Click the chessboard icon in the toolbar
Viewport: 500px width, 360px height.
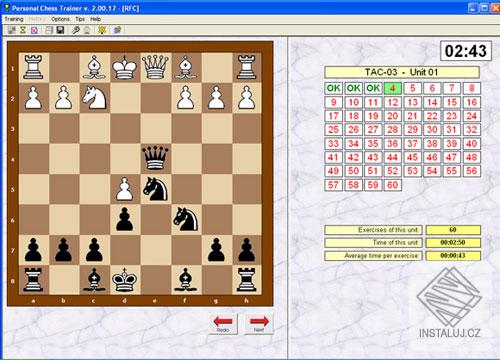tap(12, 30)
